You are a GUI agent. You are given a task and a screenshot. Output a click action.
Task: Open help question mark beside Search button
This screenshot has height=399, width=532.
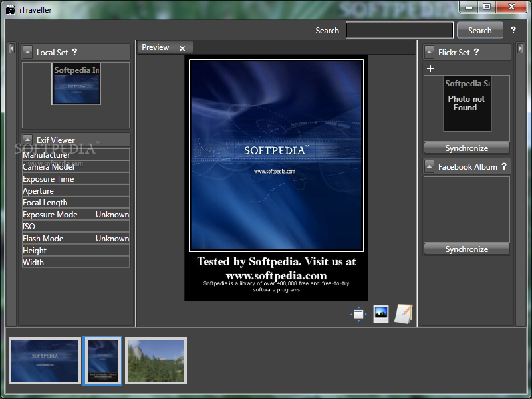pos(513,30)
